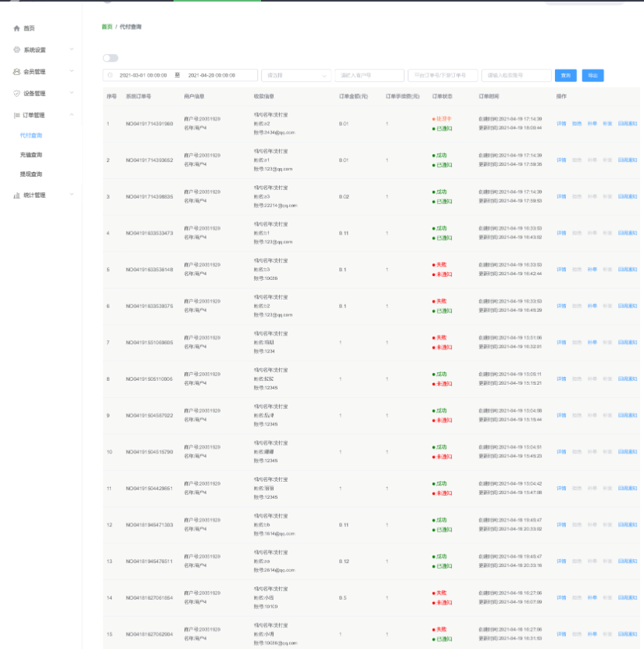Toggle the switch above the date filter

(x=110, y=58)
